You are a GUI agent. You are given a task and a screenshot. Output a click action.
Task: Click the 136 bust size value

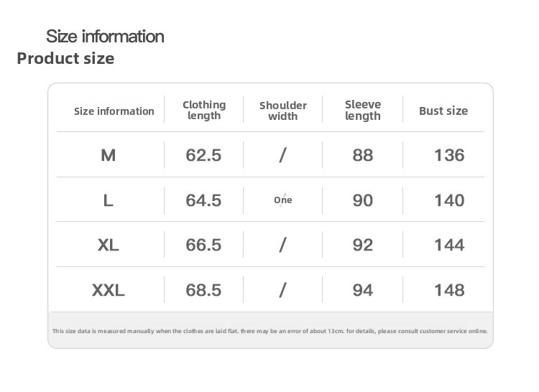tap(449, 155)
